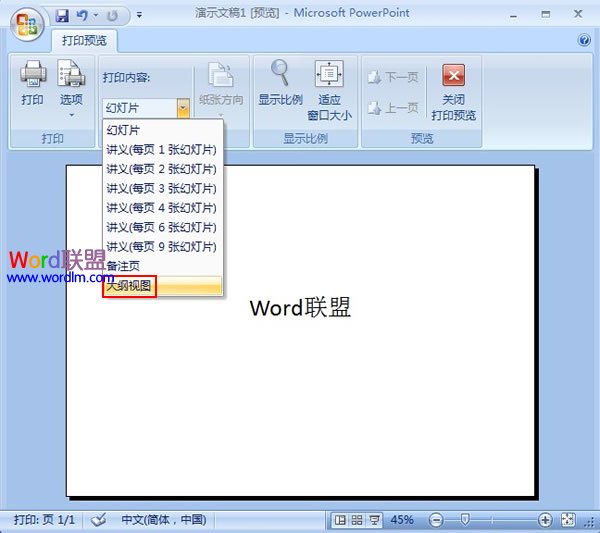Open PowerPoint Help icon
Viewport: 600px width, 533px height.
point(584,40)
